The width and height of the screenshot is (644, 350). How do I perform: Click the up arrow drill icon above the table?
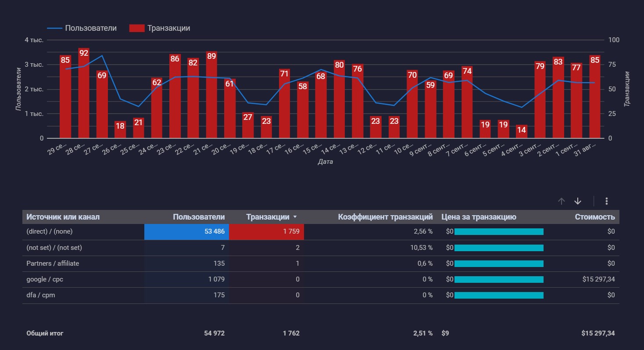(x=561, y=201)
